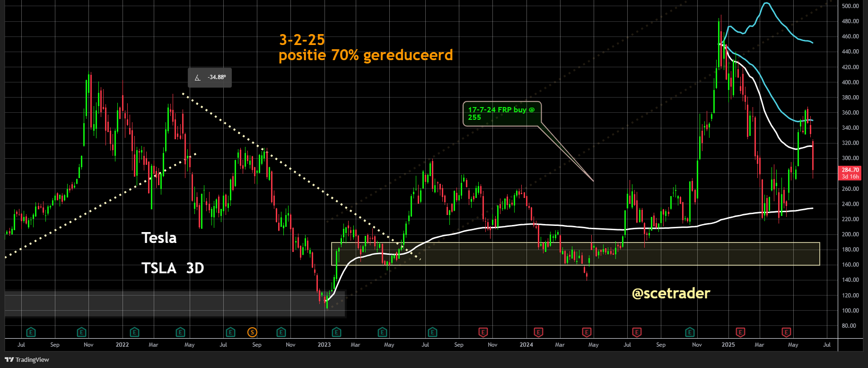Click the 200.00 price axis label
The image size is (868, 368).
click(850, 234)
